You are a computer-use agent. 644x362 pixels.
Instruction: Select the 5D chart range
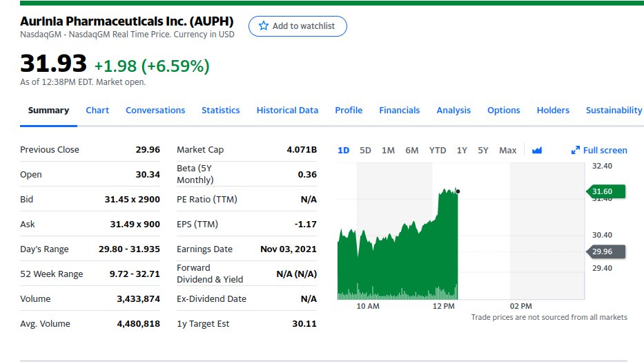(x=365, y=151)
